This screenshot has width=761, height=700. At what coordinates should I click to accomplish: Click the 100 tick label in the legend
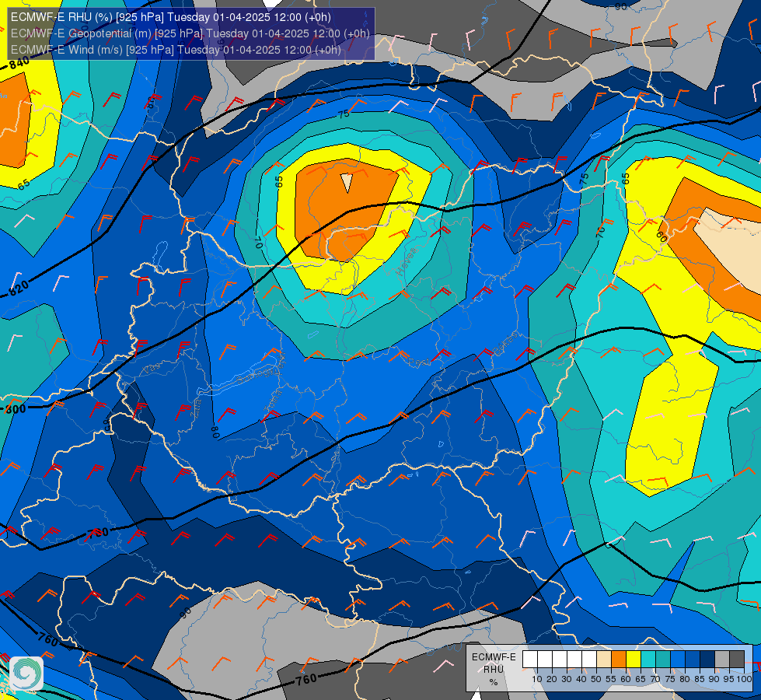coord(744,679)
